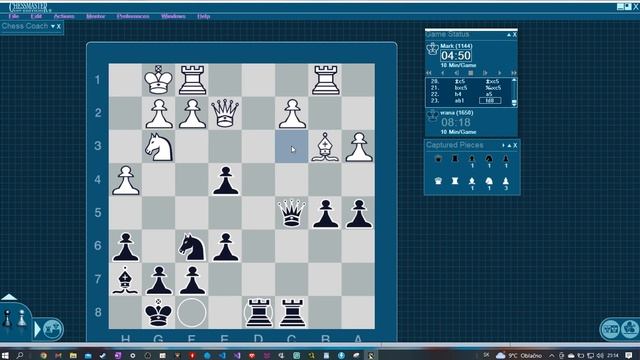The image size is (640, 360).
Task: Open the Windows Start menu
Action: click(6, 356)
